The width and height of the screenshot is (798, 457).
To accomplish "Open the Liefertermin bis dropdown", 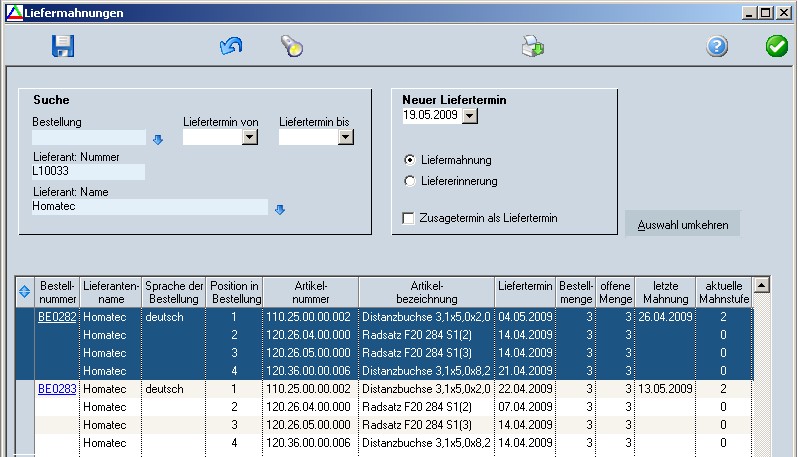I will (x=346, y=138).
